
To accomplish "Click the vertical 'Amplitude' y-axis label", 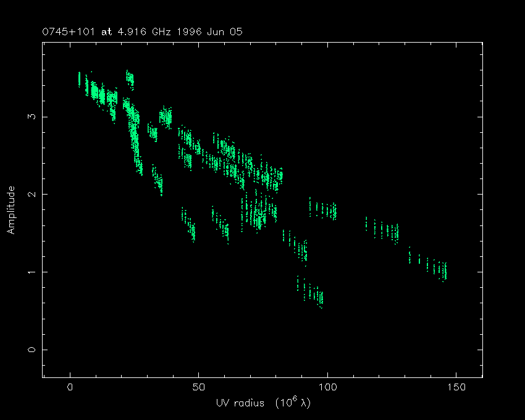I will 10,210.
